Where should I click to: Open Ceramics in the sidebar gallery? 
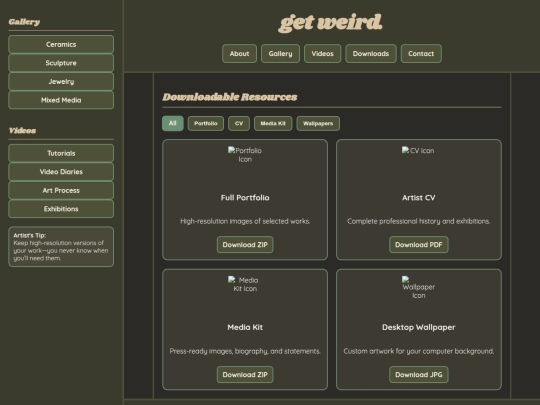61,44
